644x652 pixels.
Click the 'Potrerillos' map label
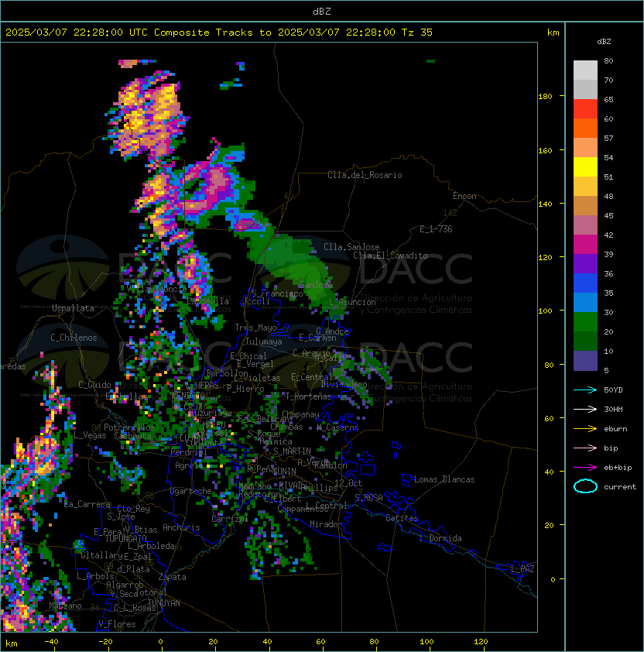pos(129,427)
